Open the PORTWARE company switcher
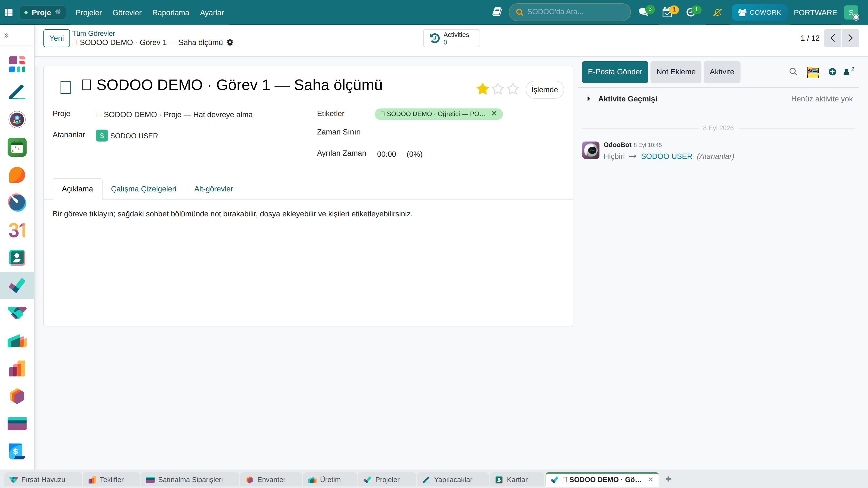The image size is (868, 488). pyautogui.click(x=815, y=12)
